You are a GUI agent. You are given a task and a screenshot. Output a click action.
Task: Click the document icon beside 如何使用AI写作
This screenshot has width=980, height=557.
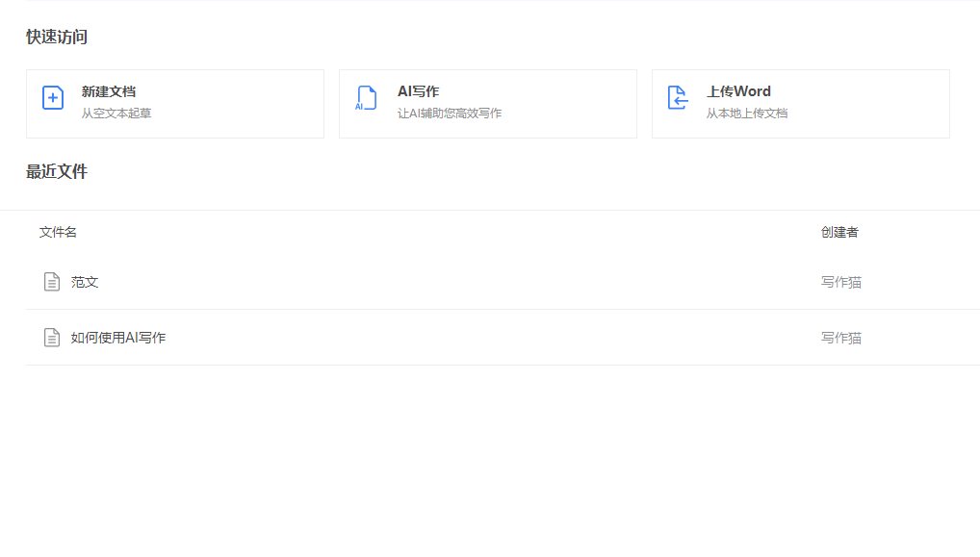(x=52, y=337)
